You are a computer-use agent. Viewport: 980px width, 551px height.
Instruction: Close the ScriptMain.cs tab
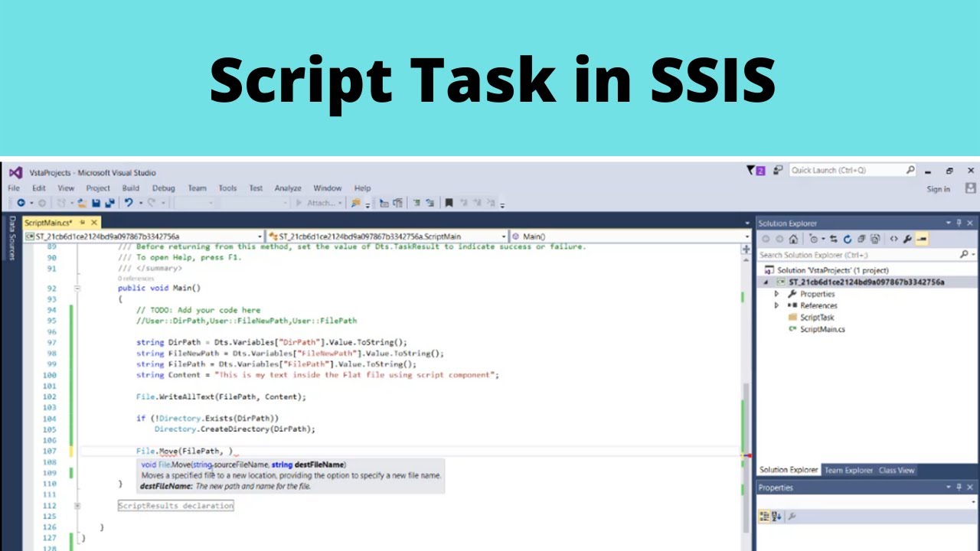(x=94, y=223)
